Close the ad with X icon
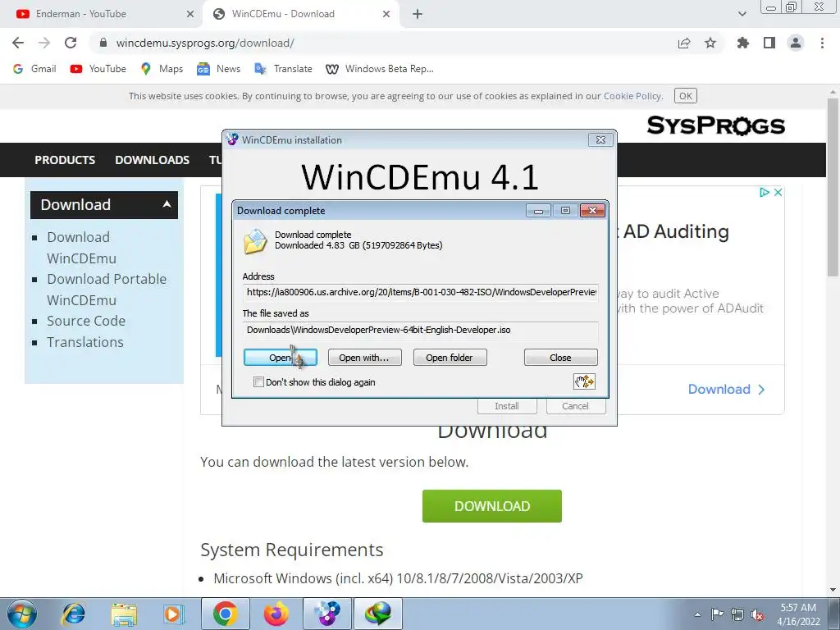This screenshot has height=630, width=840. tap(778, 192)
